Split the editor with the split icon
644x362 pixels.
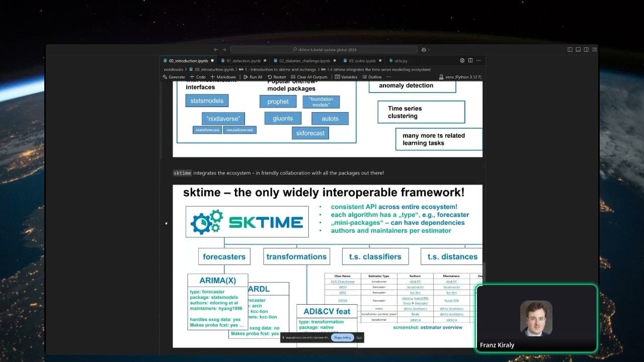tap(470, 60)
